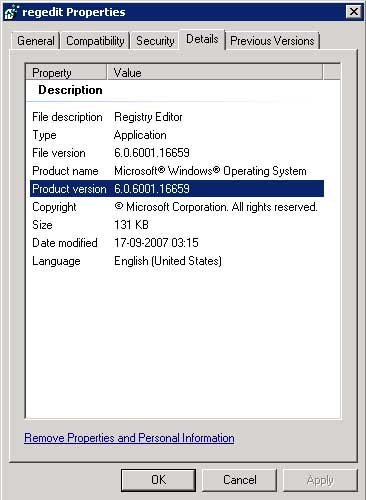Click the Application value
366x500 pixels.
(140, 135)
